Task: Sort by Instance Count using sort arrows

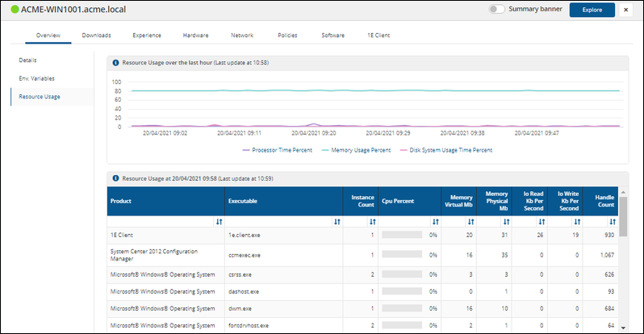Action: (x=372, y=221)
